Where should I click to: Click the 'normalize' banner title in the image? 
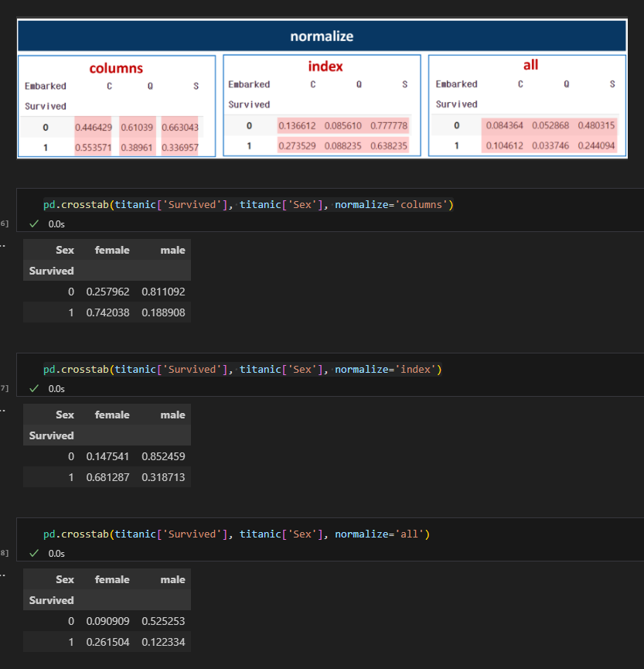pos(322,36)
